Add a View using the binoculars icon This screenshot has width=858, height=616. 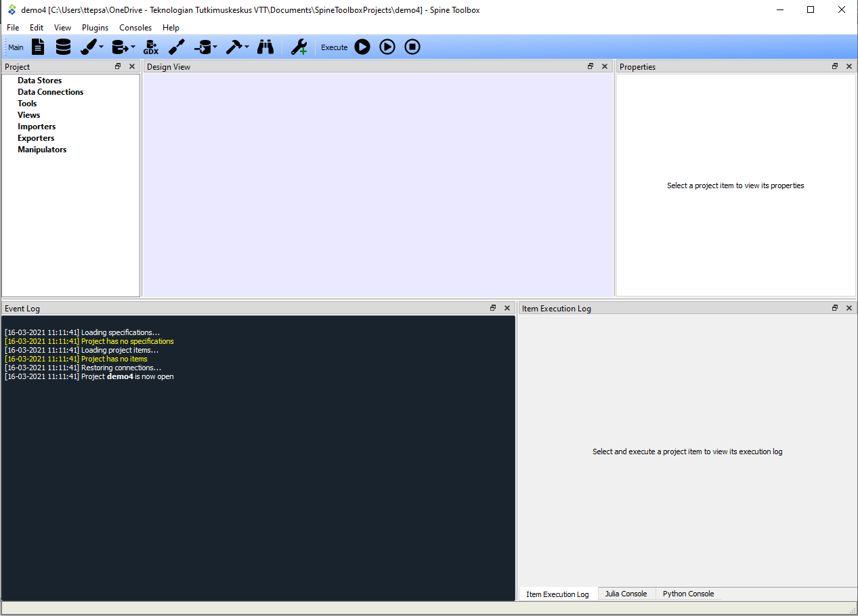pyautogui.click(x=265, y=47)
